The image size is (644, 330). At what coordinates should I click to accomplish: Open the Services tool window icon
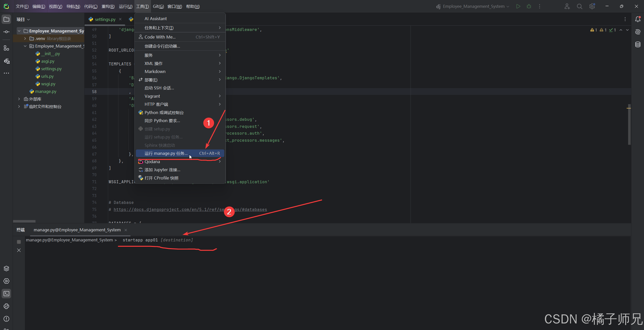6,281
